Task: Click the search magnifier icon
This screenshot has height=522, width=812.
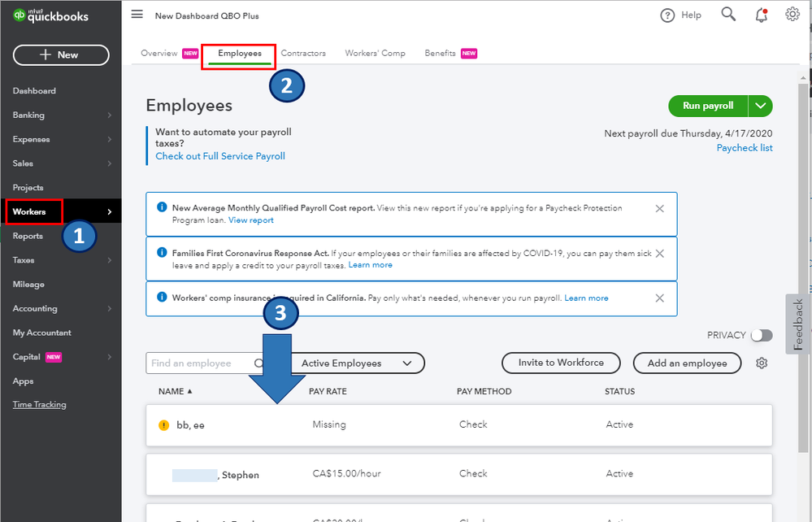Action: [x=728, y=15]
